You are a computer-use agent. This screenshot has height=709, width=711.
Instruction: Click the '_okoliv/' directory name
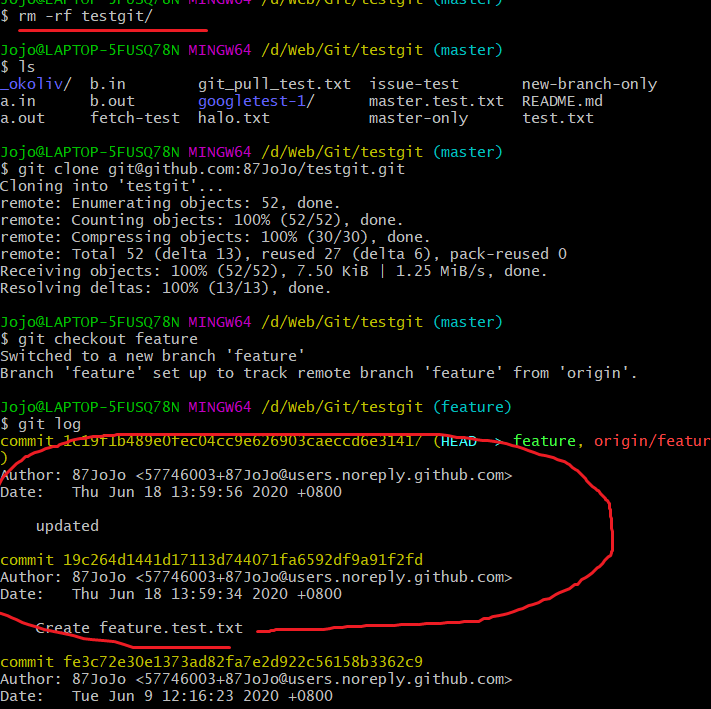(x=36, y=84)
